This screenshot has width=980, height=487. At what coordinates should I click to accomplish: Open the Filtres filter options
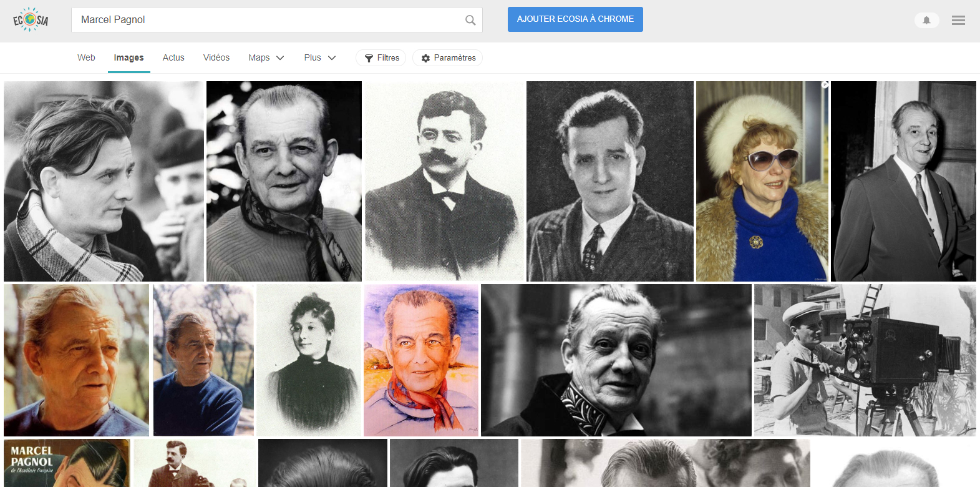click(x=381, y=58)
